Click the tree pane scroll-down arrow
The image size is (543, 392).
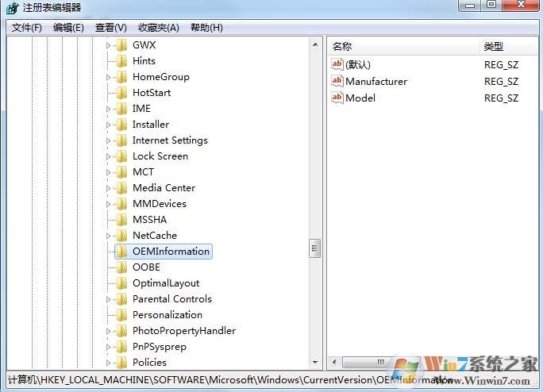(x=315, y=362)
